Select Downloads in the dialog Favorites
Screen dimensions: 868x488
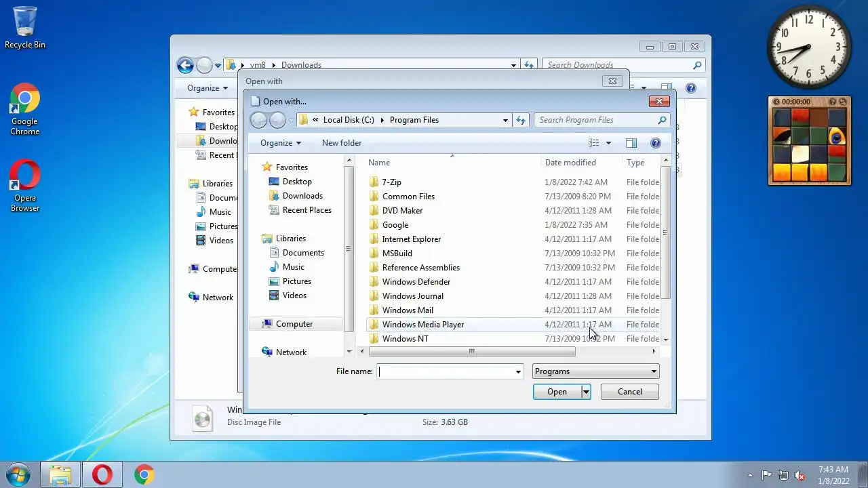click(302, 196)
